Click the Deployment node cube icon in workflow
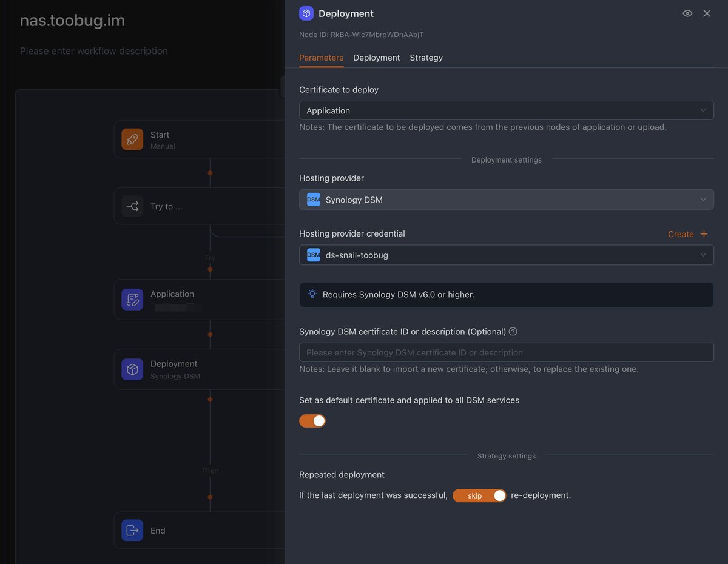This screenshot has height=564, width=728. pyautogui.click(x=132, y=369)
